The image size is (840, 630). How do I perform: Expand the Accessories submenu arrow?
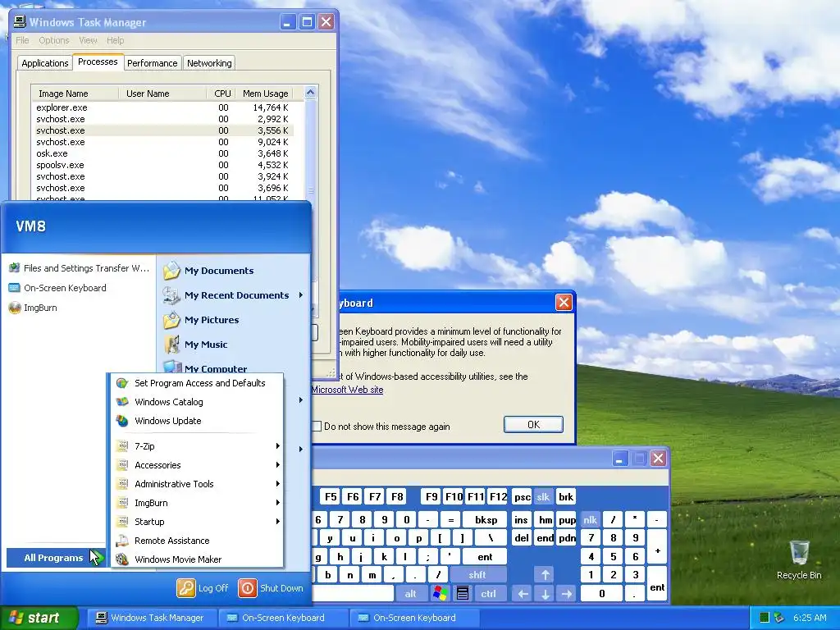coord(277,465)
